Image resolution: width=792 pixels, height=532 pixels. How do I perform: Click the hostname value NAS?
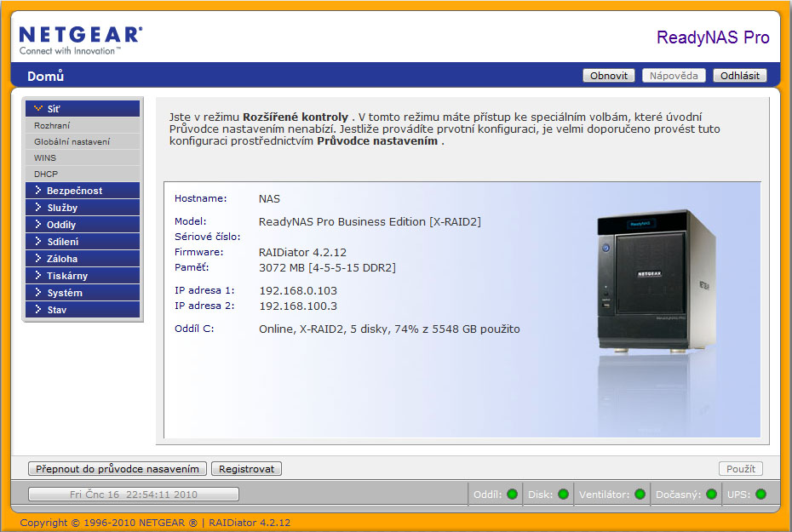[x=269, y=199]
